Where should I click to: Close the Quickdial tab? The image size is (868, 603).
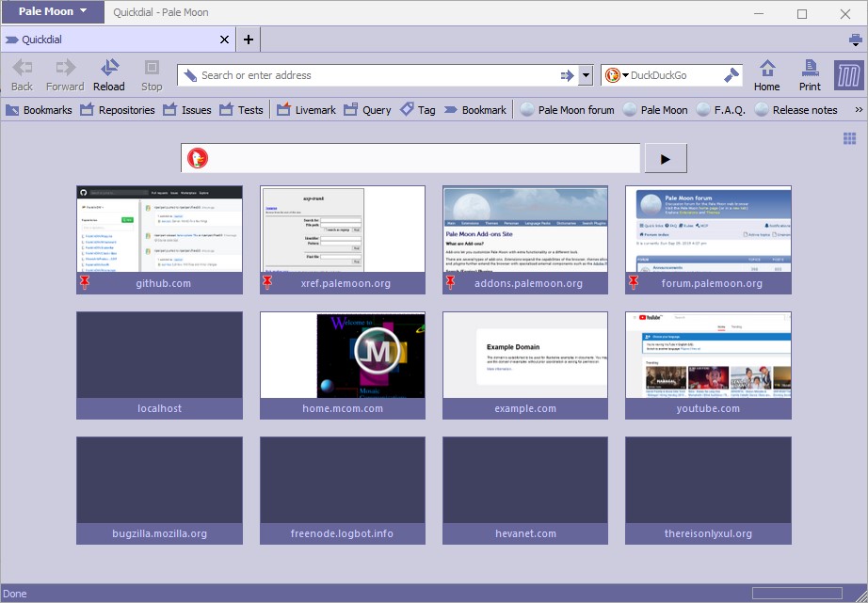224,40
